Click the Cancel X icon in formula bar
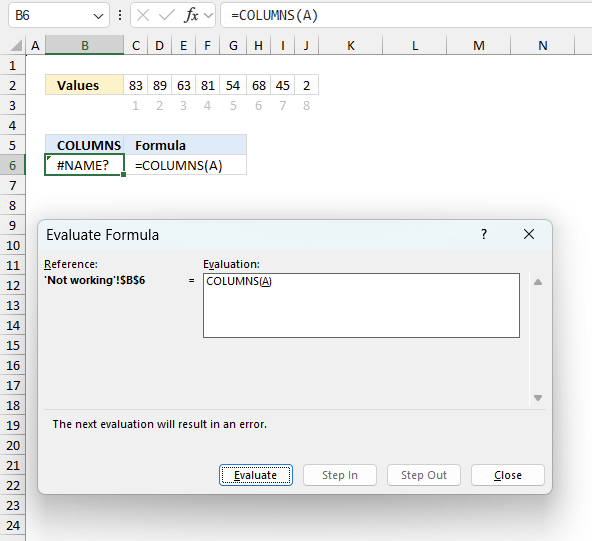 (143, 15)
